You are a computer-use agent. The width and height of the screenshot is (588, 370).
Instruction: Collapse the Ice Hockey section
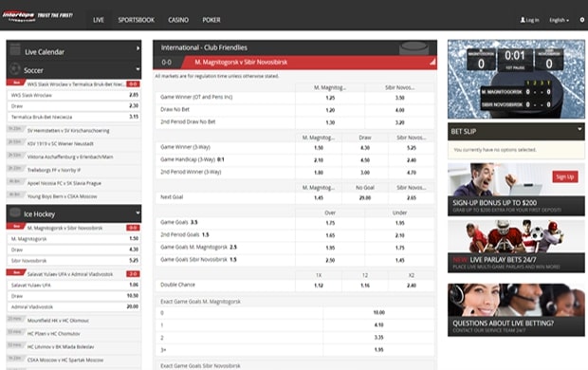point(138,213)
